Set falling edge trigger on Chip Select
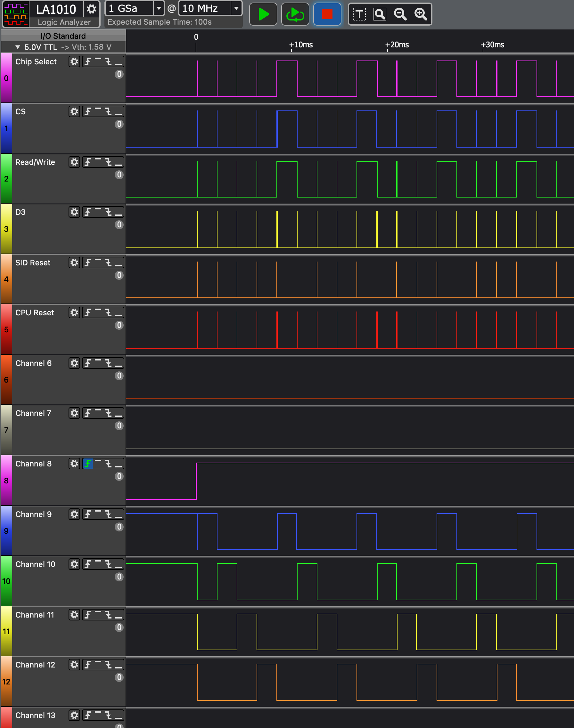Screen dimensions: 574x728 click(x=108, y=62)
